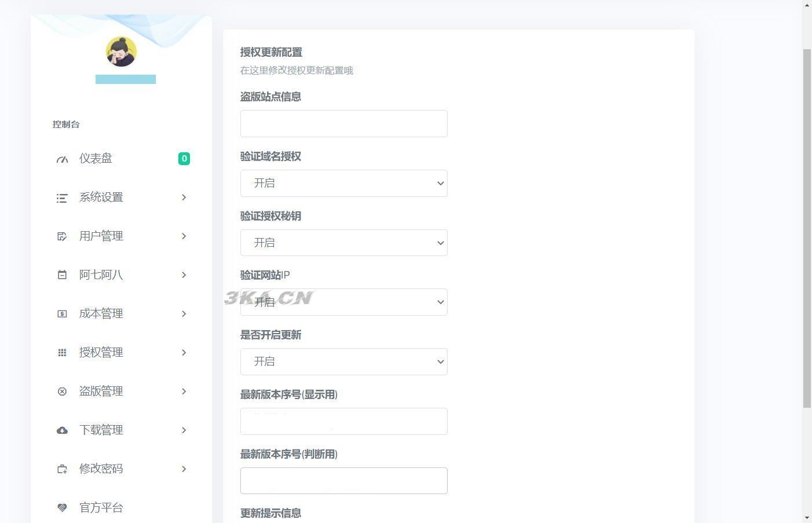Click the official platform heart icon
812x523 pixels.
point(62,508)
